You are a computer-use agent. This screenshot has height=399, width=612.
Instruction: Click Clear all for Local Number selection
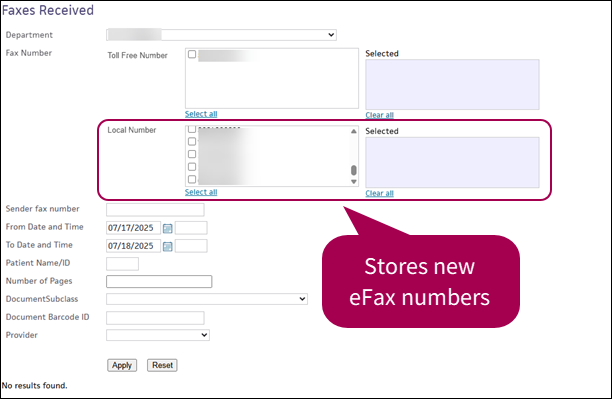tap(379, 193)
